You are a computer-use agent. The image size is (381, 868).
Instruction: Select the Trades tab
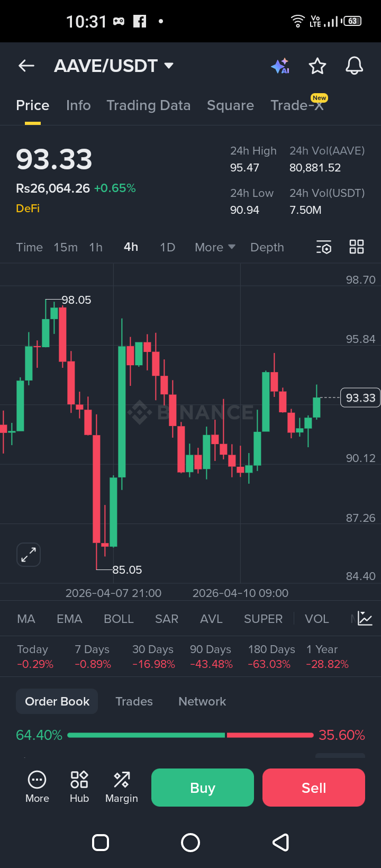pos(134,701)
